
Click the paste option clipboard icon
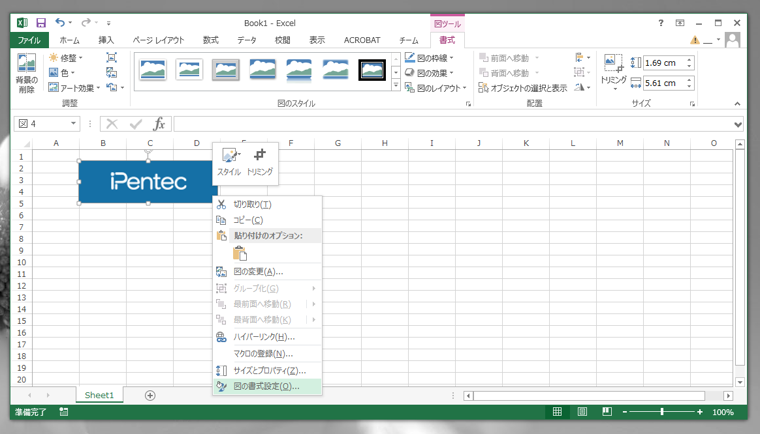[240, 253]
